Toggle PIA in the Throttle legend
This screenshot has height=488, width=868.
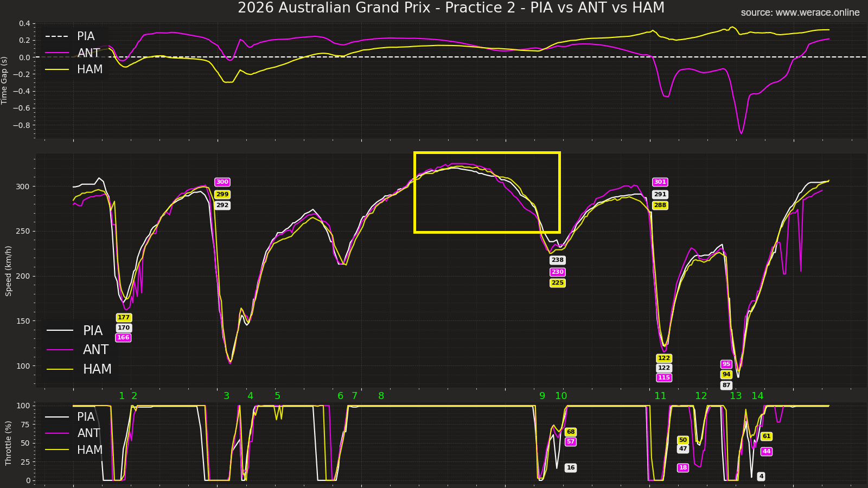click(87, 417)
